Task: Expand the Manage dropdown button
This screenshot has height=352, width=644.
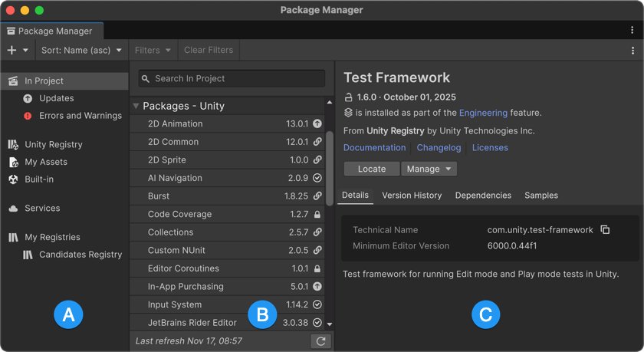Action: [x=429, y=169]
